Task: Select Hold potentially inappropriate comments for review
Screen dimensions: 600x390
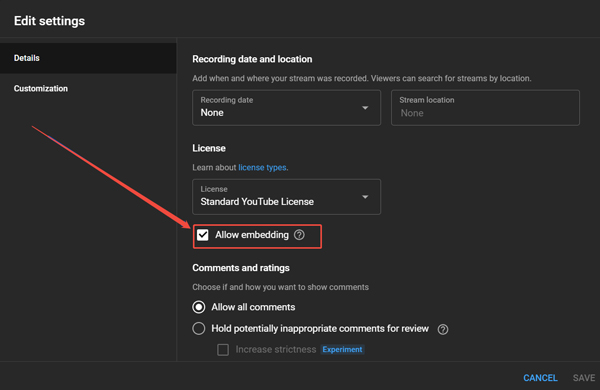Action: coord(199,328)
